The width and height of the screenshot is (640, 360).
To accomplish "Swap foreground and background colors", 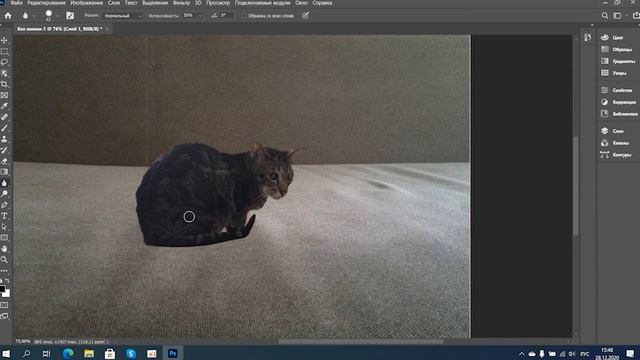I will pos(7,281).
